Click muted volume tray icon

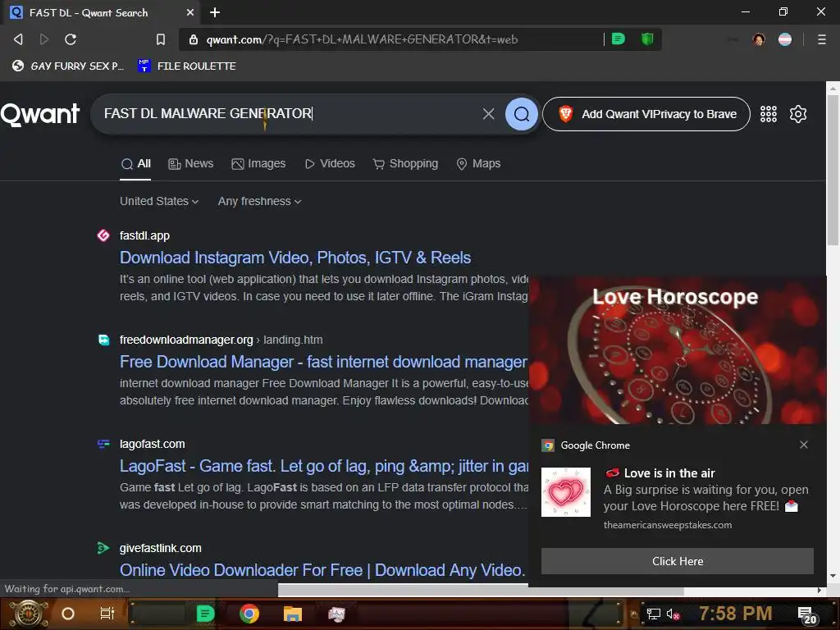click(673, 614)
